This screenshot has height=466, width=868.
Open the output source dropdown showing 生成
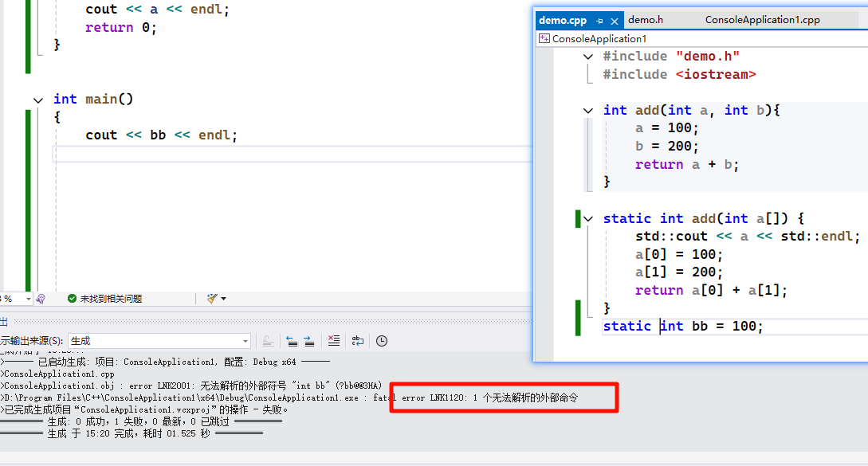[x=245, y=341]
